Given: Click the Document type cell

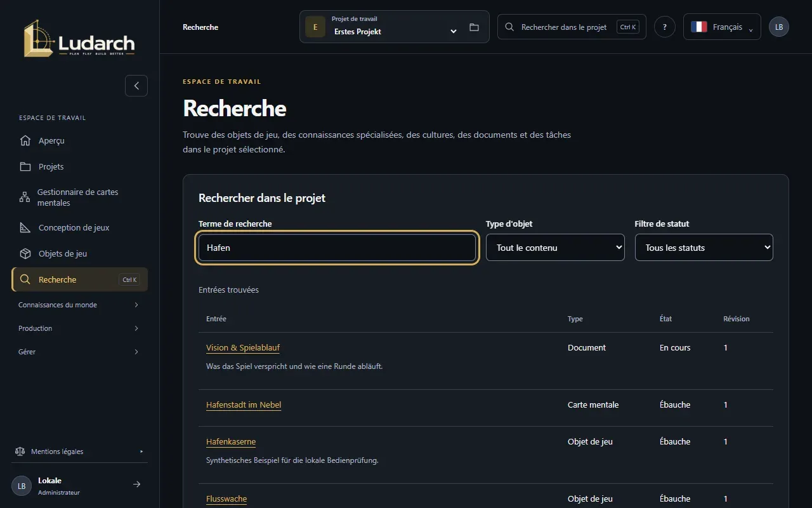Looking at the screenshot, I should [587, 348].
